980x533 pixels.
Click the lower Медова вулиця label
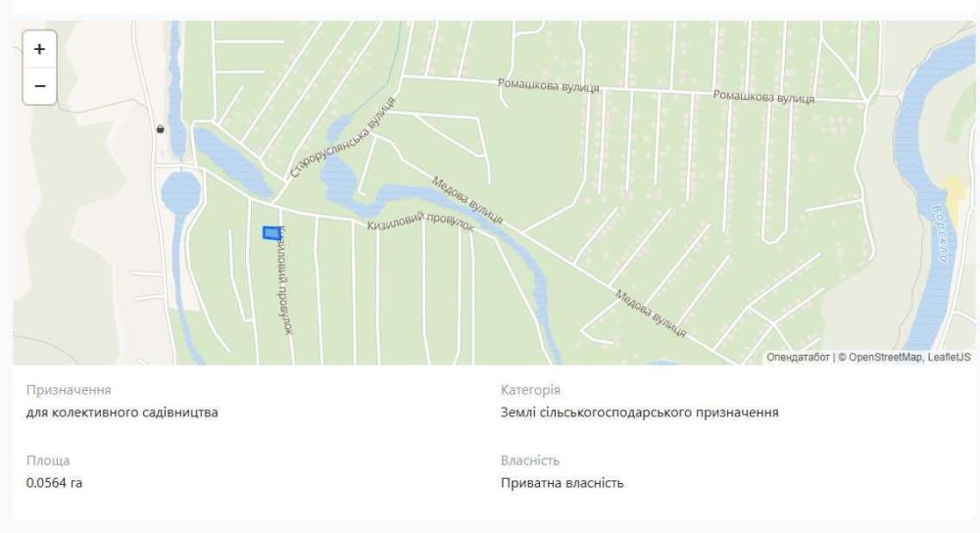coord(650,314)
